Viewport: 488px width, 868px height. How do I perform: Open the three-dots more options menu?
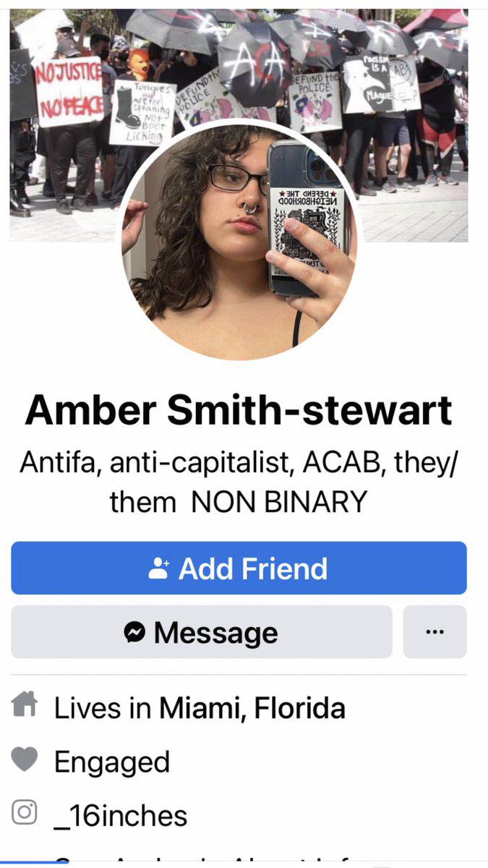point(435,632)
